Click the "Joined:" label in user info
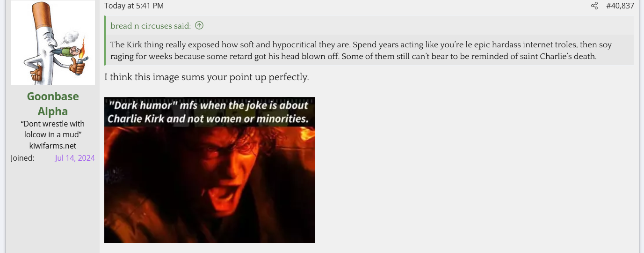The width and height of the screenshot is (644, 253). pos(22,158)
